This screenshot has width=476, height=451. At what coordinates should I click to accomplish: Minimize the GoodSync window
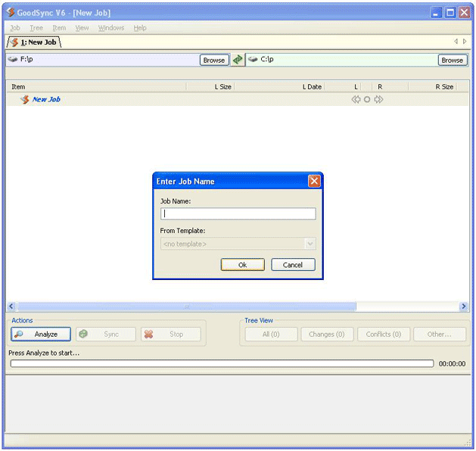pos(436,13)
